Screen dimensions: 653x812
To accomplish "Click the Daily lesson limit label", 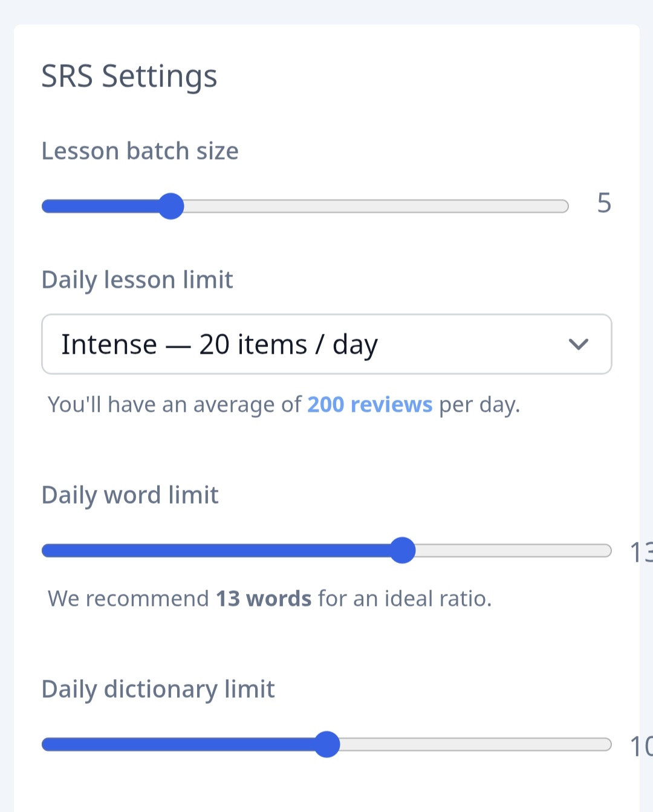I will [x=137, y=280].
